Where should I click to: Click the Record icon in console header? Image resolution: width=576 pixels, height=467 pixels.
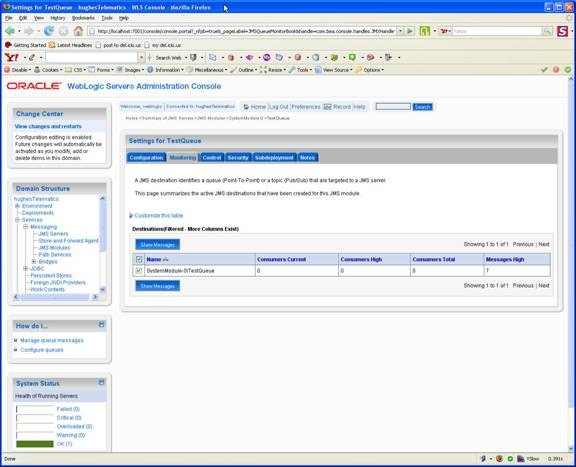[x=327, y=107]
